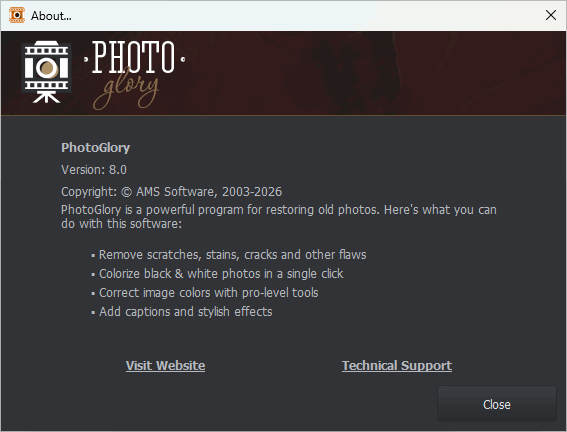
Task: Click the PHOTO glory wordmark in the banner
Action: click(135, 74)
